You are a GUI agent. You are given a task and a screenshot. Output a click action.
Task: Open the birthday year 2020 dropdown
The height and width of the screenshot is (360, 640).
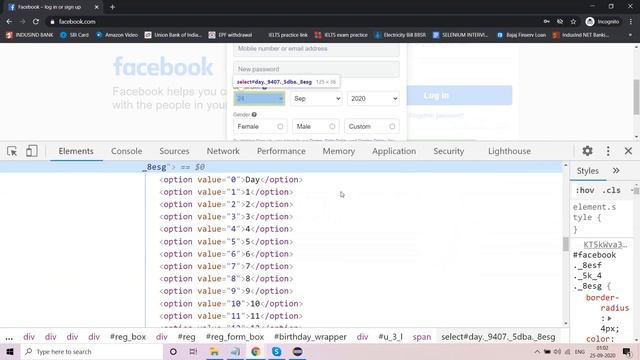click(373, 98)
